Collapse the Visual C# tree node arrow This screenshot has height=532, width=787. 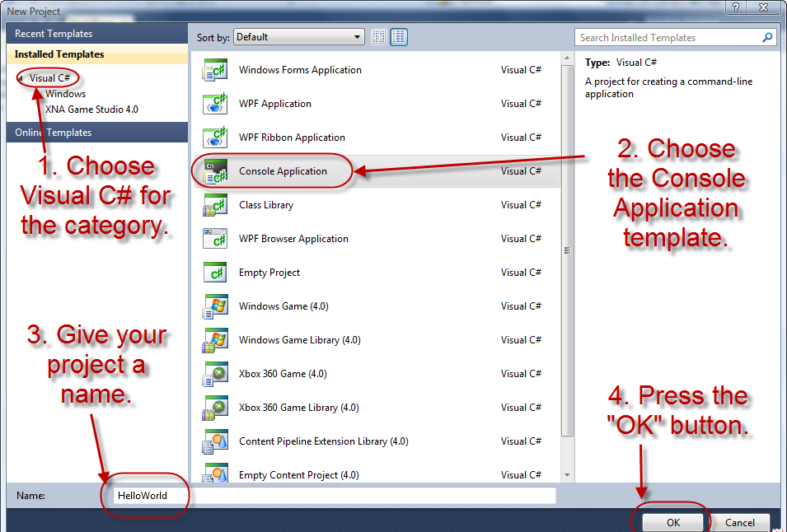20,78
